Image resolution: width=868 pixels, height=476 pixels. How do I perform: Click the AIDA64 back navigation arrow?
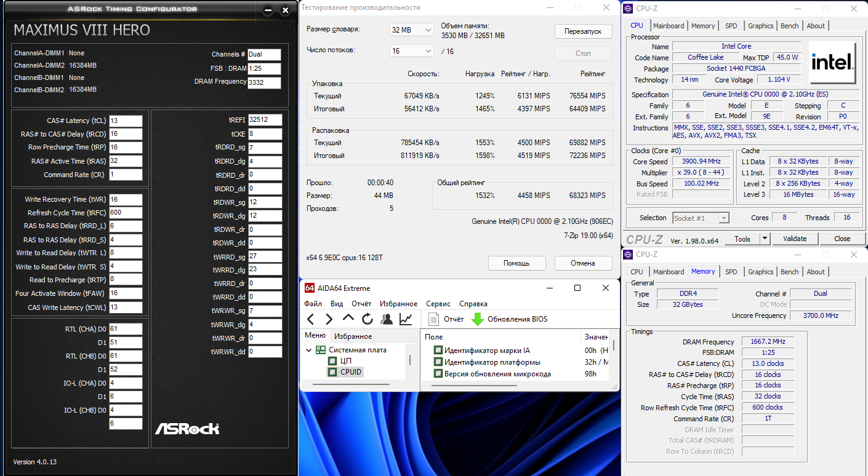(x=311, y=319)
